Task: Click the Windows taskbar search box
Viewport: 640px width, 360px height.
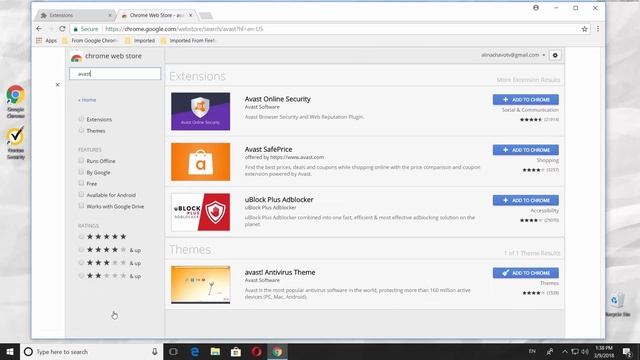Action: click(x=91, y=351)
